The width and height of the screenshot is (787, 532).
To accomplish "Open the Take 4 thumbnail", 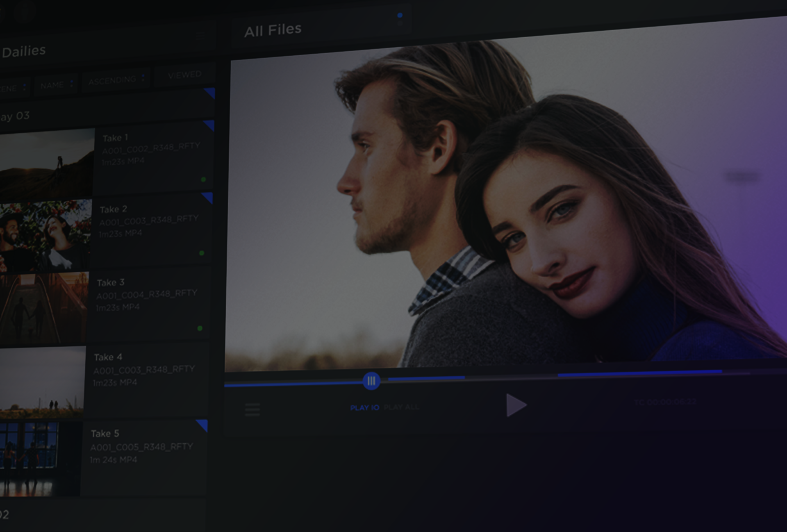I will tap(42, 383).
